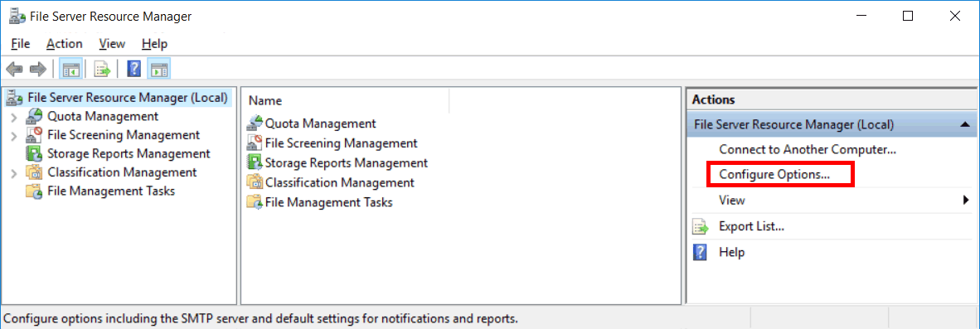Select Storage Reports Management label in tree

point(129,153)
